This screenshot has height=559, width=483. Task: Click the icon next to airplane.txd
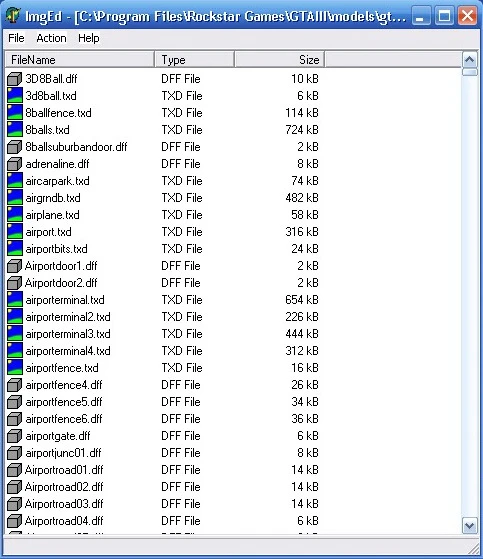(x=15, y=215)
